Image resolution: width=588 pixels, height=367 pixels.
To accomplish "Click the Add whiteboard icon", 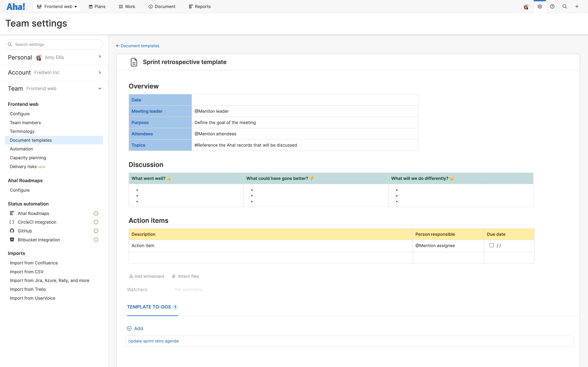I will point(131,276).
